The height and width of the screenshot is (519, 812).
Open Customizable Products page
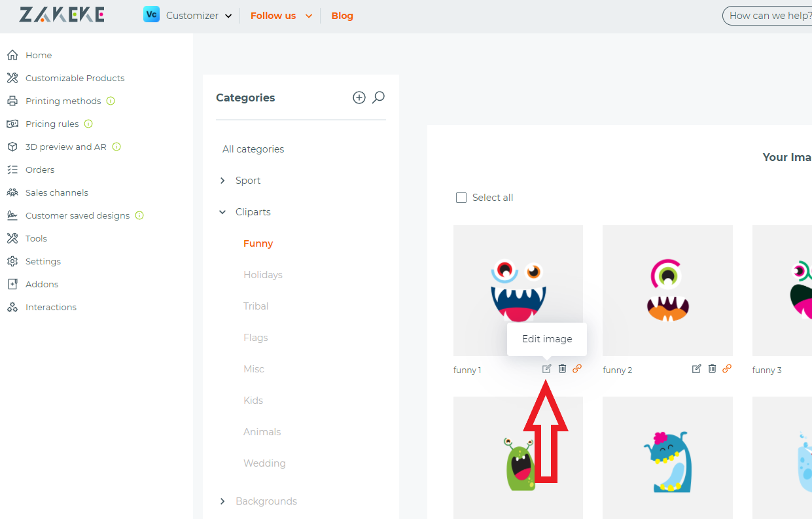[75, 78]
